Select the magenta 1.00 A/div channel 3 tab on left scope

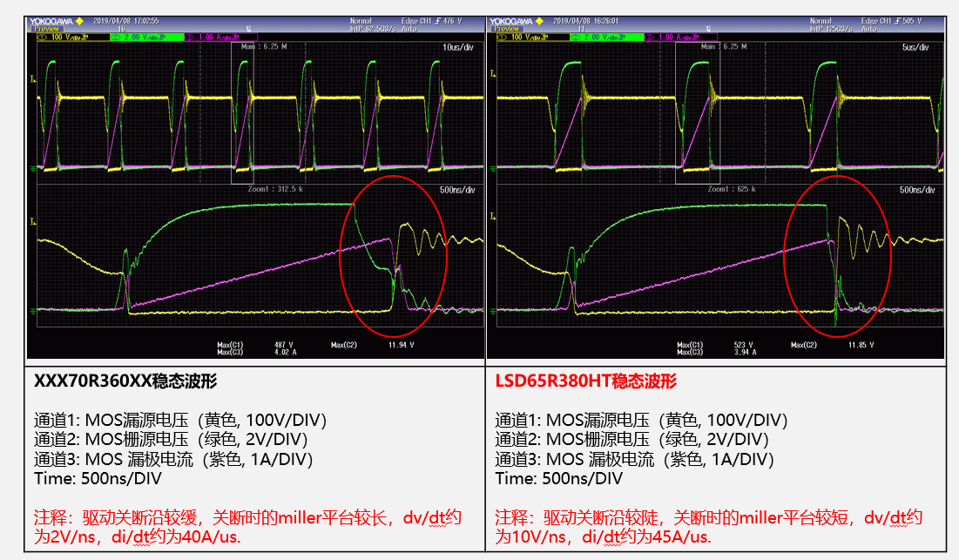click(220, 37)
